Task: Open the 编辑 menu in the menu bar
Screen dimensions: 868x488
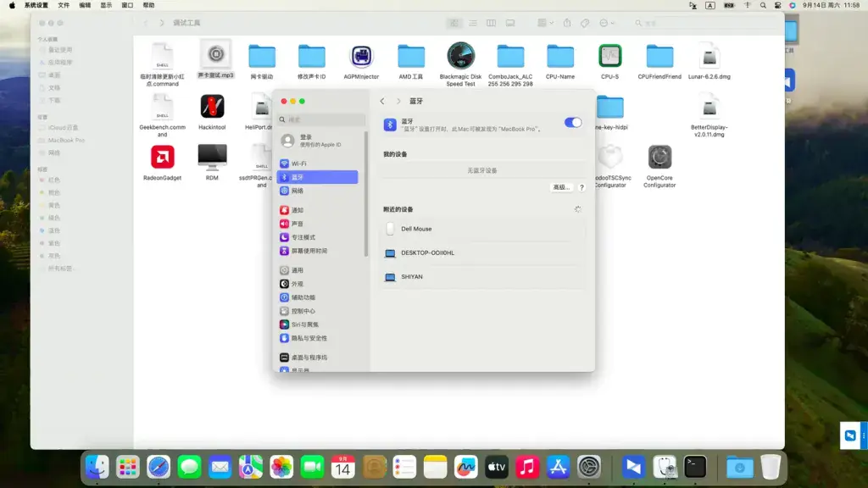Action: (85, 5)
